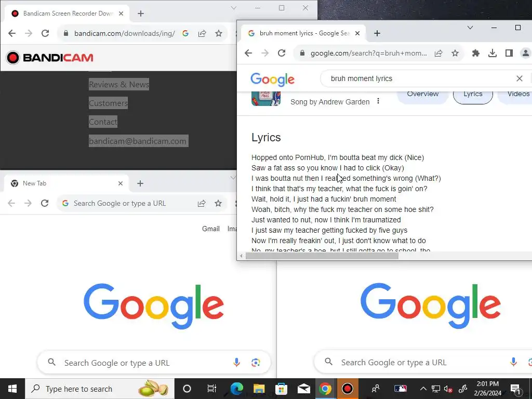The width and height of the screenshot is (532, 399).
Task: Click the Google icon in Bandicam address bar
Action: (185, 33)
